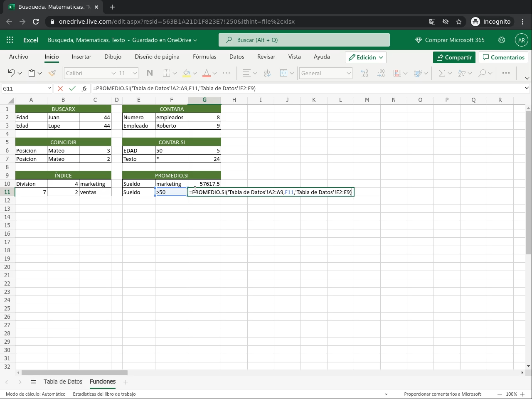Screen dimensions: 532x399
Task: Toggle bold formatting (N button)
Action: tap(150, 73)
